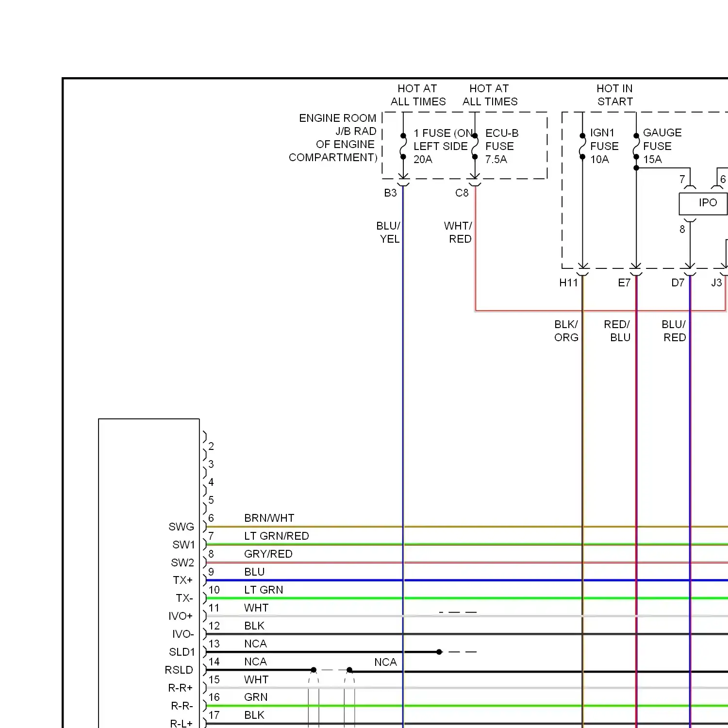Click connector pin number "5"
This screenshot has width=728, height=728.
(211, 500)
